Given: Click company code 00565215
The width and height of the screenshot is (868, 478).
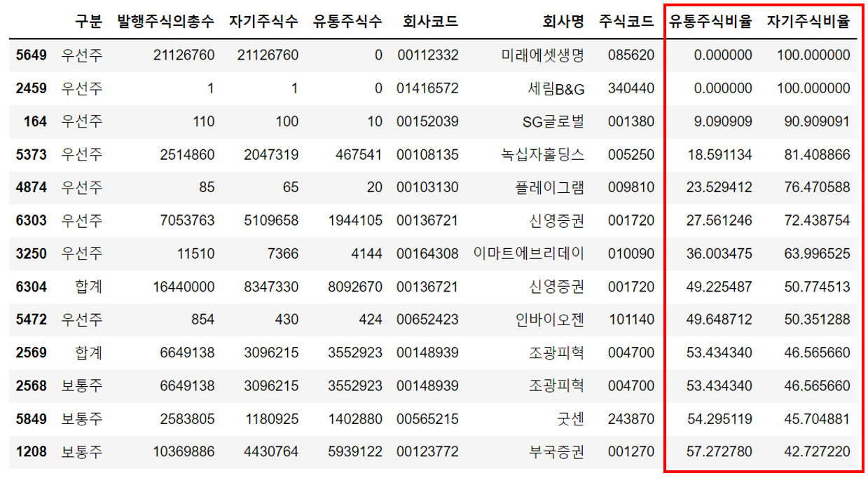Looking at the screenshot, I should (427, 418).
